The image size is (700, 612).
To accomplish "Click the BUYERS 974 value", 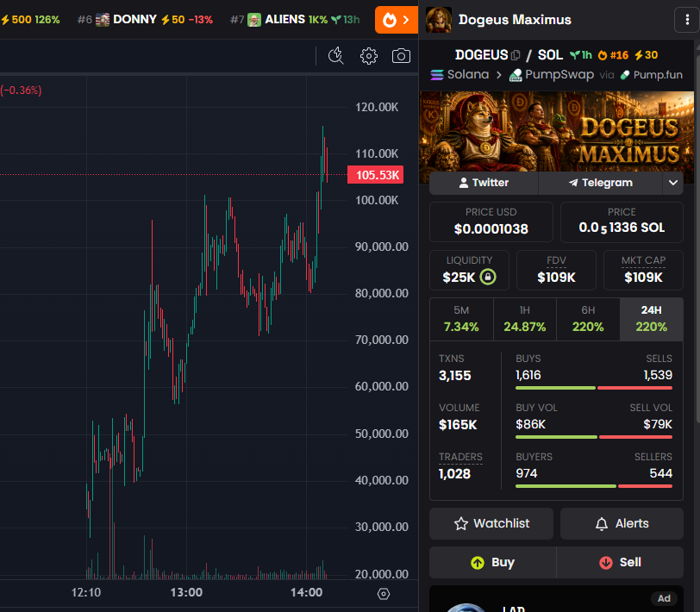I will tap(527, 473).
